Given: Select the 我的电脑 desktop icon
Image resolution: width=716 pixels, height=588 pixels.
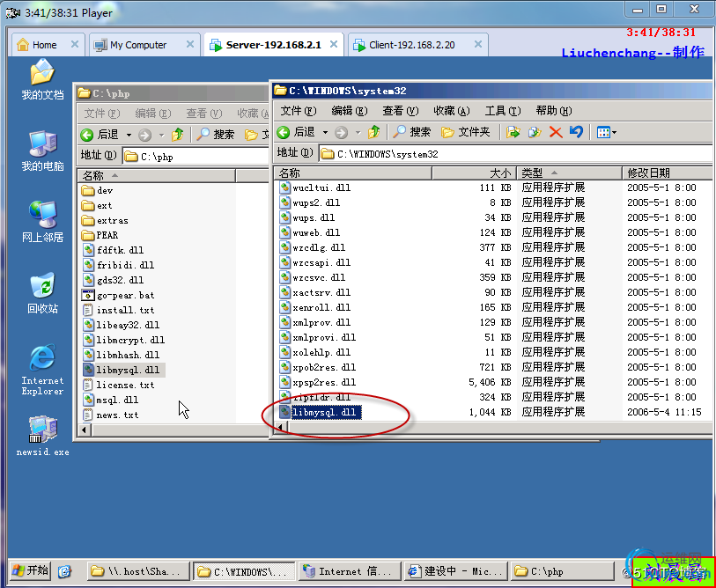Looking at the screenshot, I should [x=41, y=151].
